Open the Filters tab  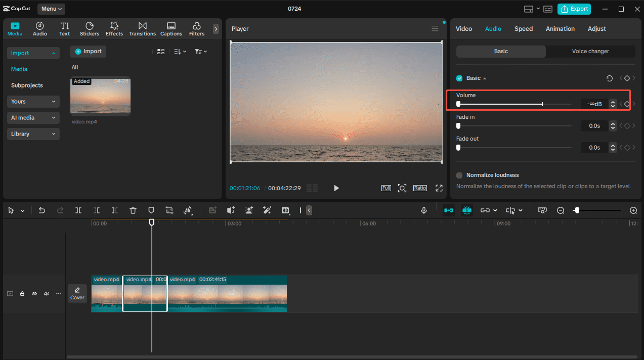pyautogui.click(x=197, y=29)
